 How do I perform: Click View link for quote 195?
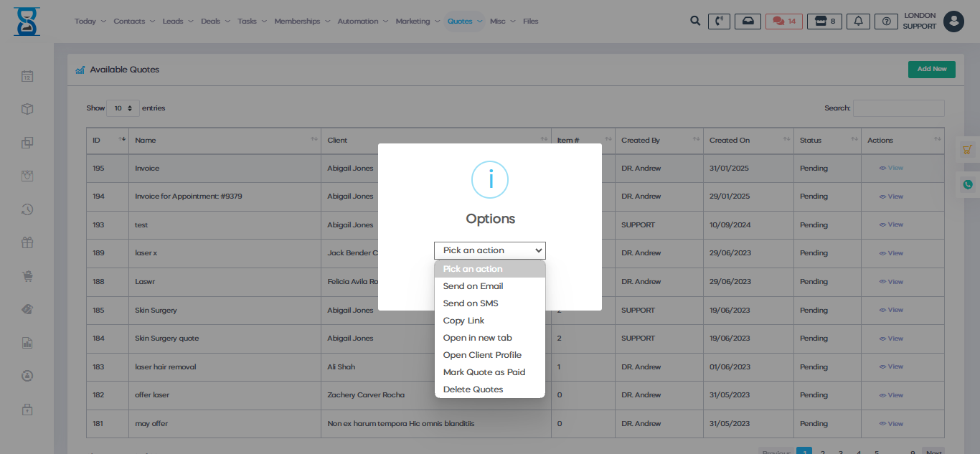pyautogui.click(x=891, y=168)
